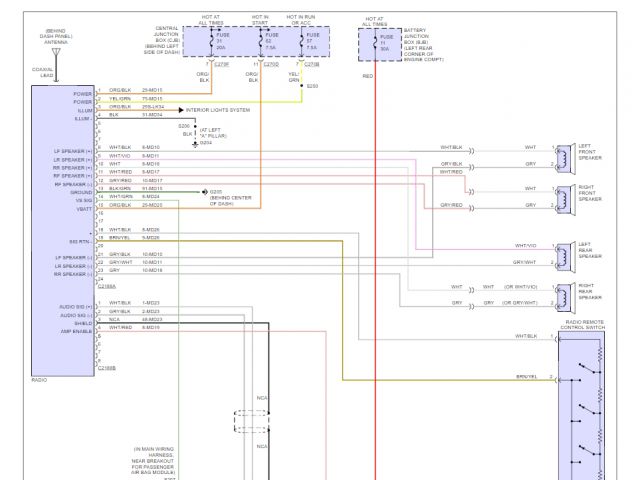Click the C2188B connector label
The height and width of the screenshot is (480, 640).
pyautogui.click(x=105, y=368)
